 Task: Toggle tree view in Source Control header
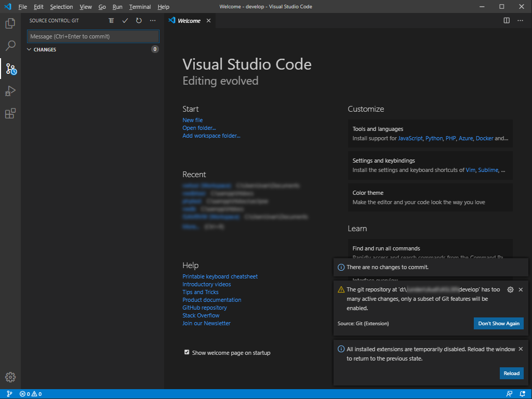(111, 21)
